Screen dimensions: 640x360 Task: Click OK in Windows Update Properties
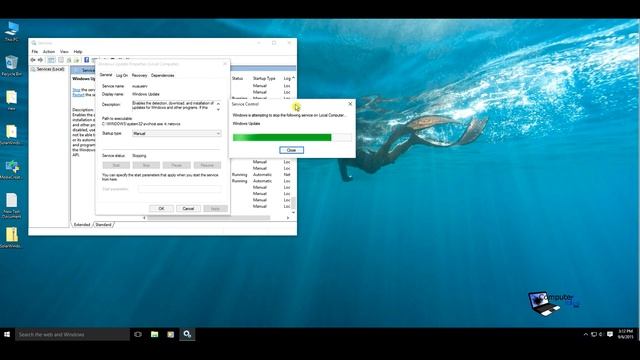161,209
